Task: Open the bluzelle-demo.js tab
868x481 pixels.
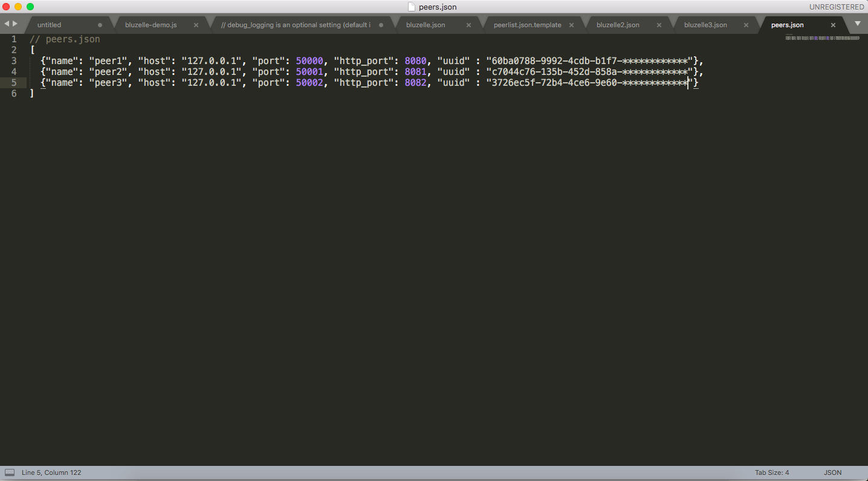Action: 151,25
